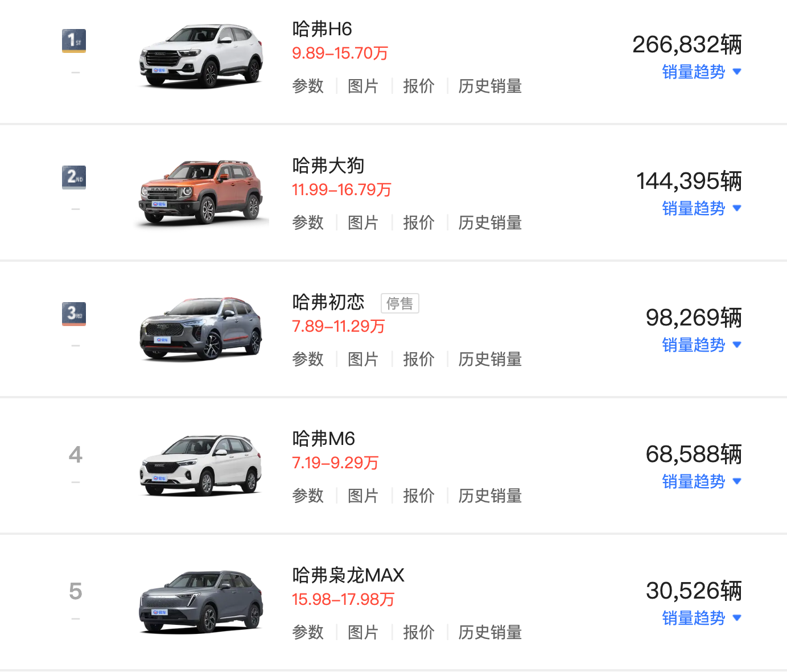This screenshot has height=672, width=787.
Task: Open 参数 for 哈弗H6
Action: tap(308, 86)
